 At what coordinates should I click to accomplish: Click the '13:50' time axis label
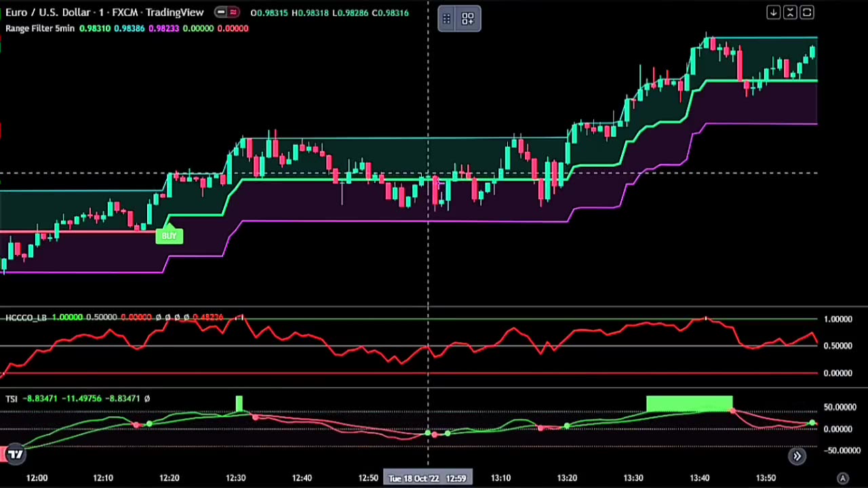point(766,478)
